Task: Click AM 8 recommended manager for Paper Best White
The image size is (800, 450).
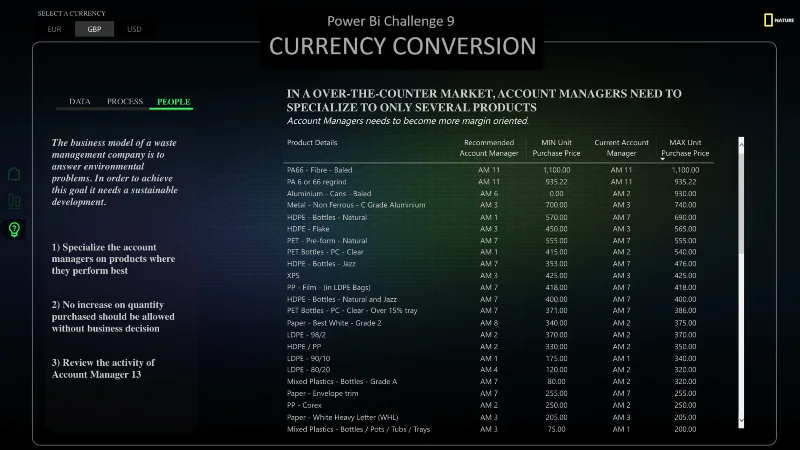Action: coord(489,323)
